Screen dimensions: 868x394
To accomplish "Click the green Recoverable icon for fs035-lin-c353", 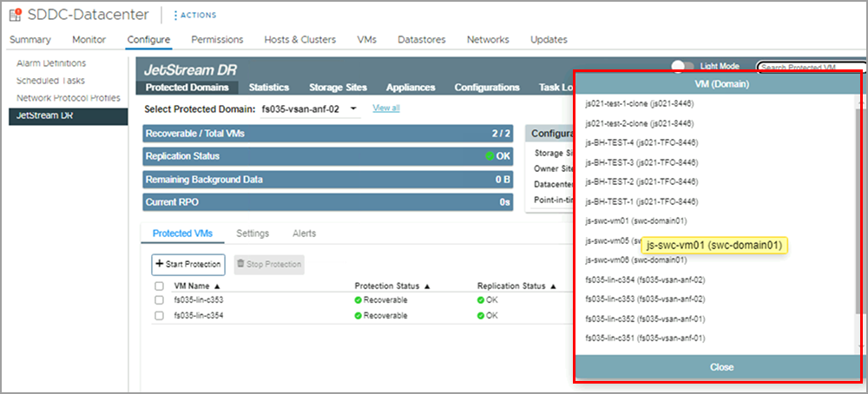I will click(x=358, y=300).
